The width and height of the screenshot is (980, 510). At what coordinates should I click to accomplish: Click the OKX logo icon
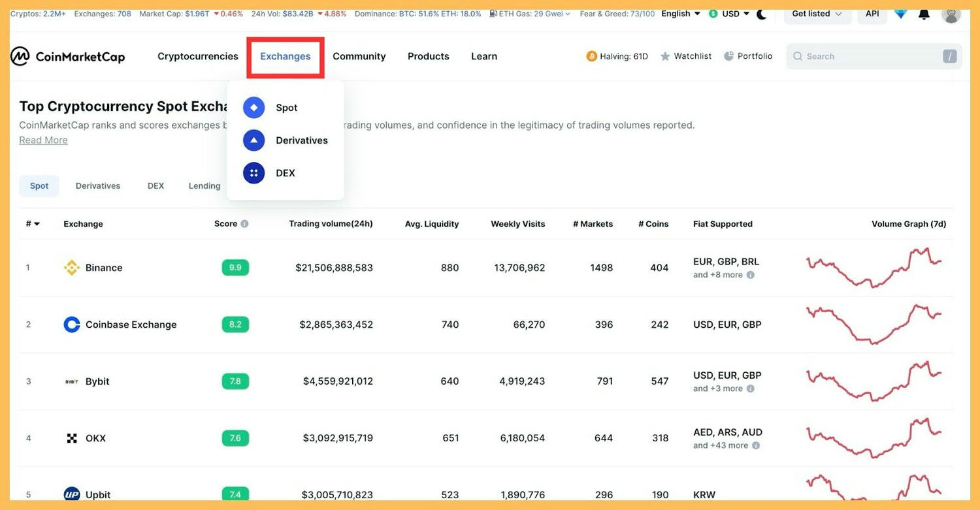(x=72, y=438)
